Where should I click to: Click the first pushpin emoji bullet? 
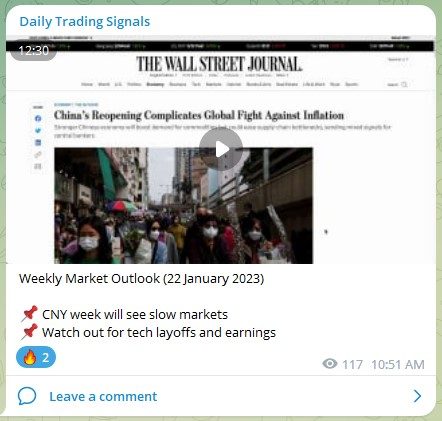pyautogui.click(x=29, y=314)
